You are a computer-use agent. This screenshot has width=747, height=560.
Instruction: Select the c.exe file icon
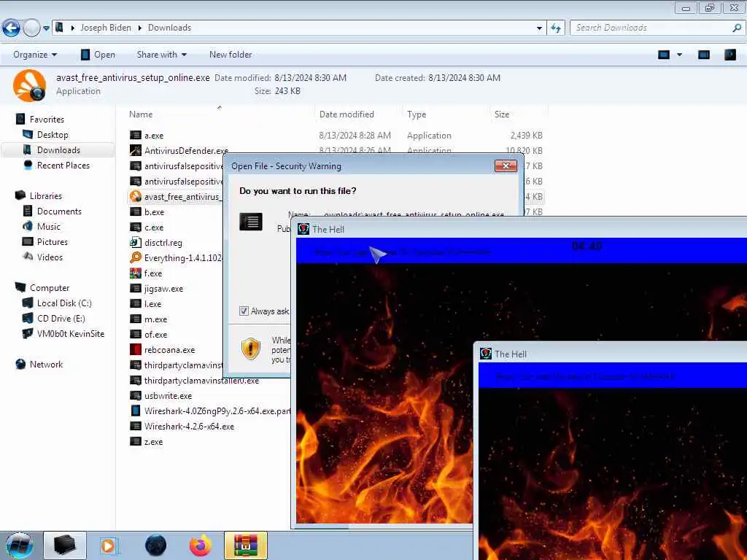136,227
